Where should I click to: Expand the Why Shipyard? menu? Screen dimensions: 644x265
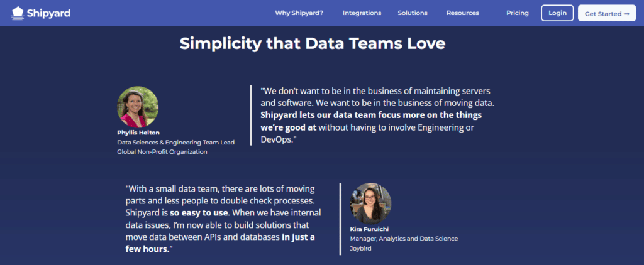pyautogui.click(x=299, y=13)
